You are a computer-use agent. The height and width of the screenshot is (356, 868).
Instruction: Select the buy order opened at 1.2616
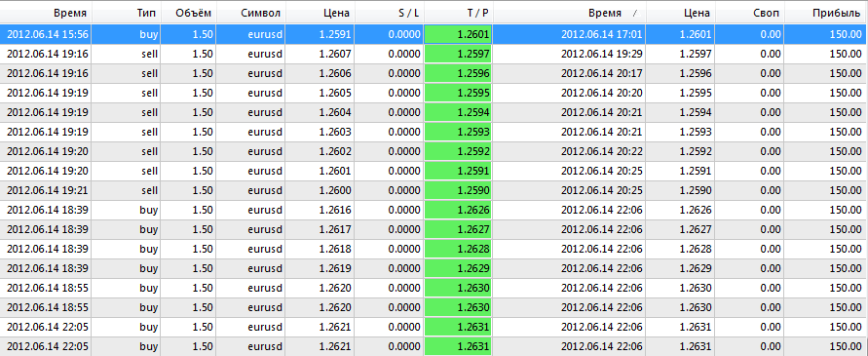click(x=434, y=210)
